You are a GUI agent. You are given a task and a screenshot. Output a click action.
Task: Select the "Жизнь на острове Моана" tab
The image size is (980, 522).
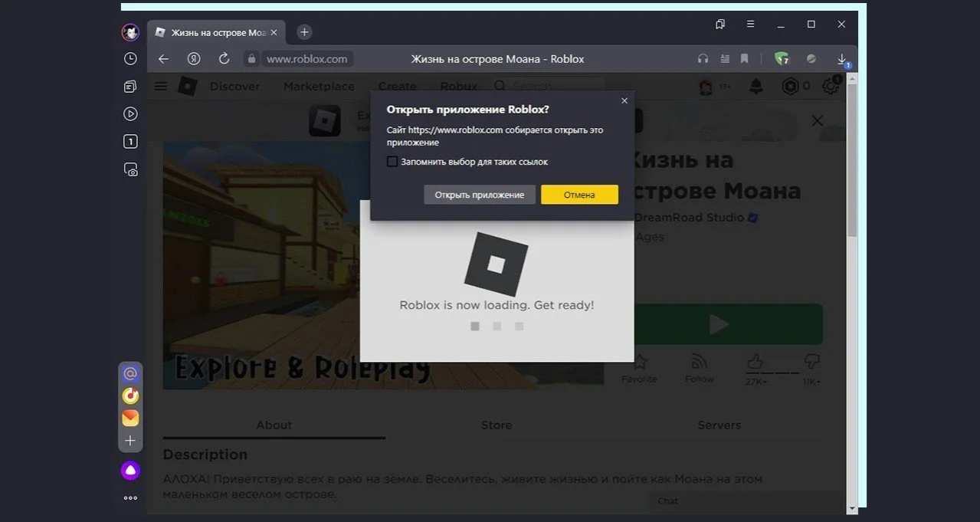pyautogui.click(x=216, y=32)
